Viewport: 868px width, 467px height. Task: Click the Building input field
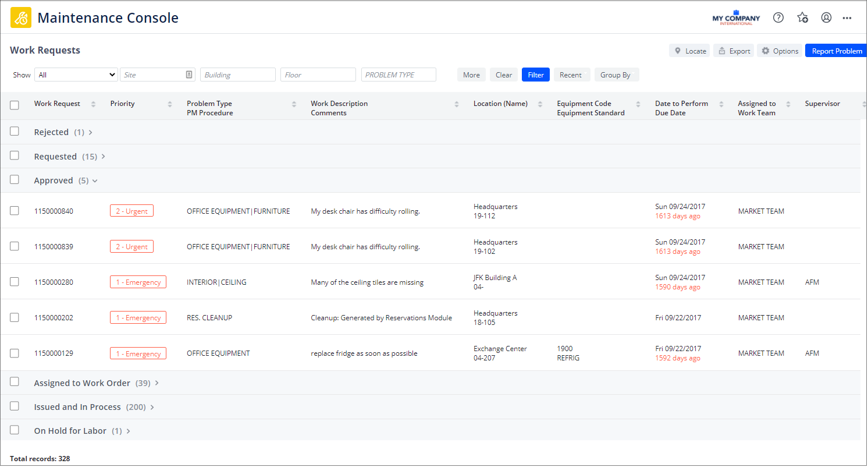coord(238,75)
